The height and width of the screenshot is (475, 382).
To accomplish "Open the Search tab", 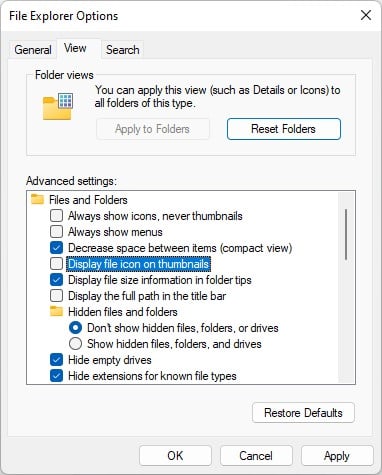I will 123,50.
